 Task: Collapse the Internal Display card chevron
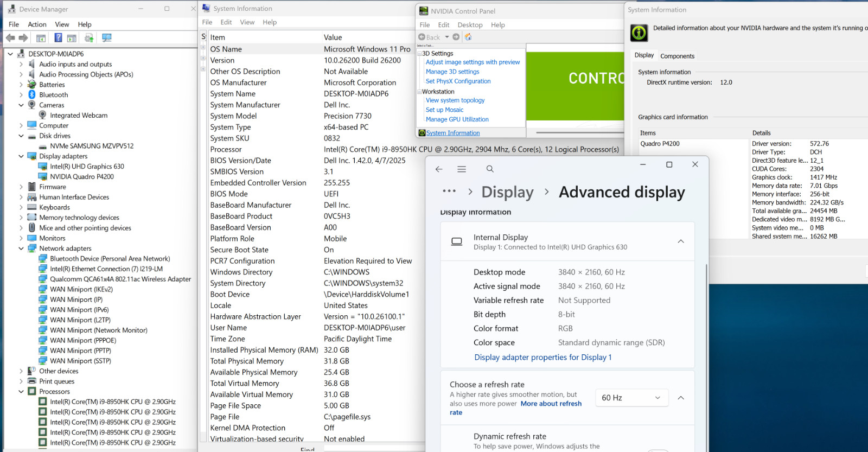[x=681, y=241]
